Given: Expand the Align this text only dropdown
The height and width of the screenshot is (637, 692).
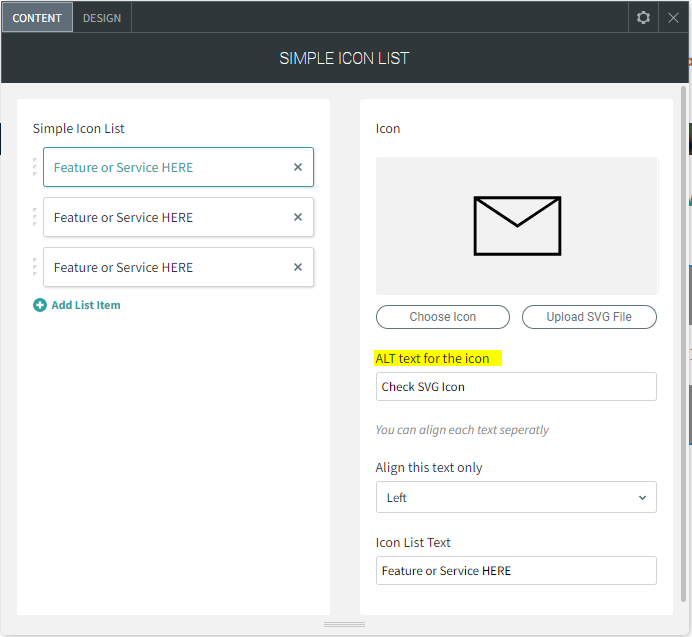Looking at the screenshot, I should pyautogui.click(x=516, y=497).
